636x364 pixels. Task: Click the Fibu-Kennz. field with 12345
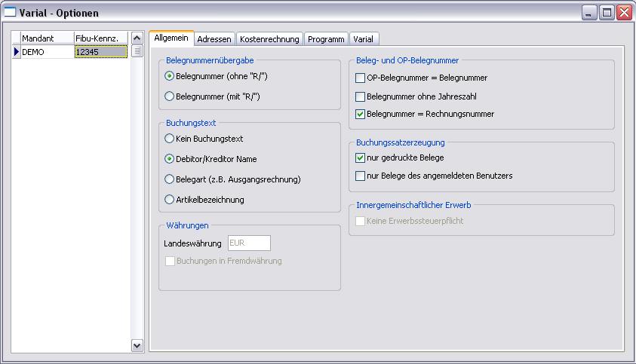(x=100, y=52)
